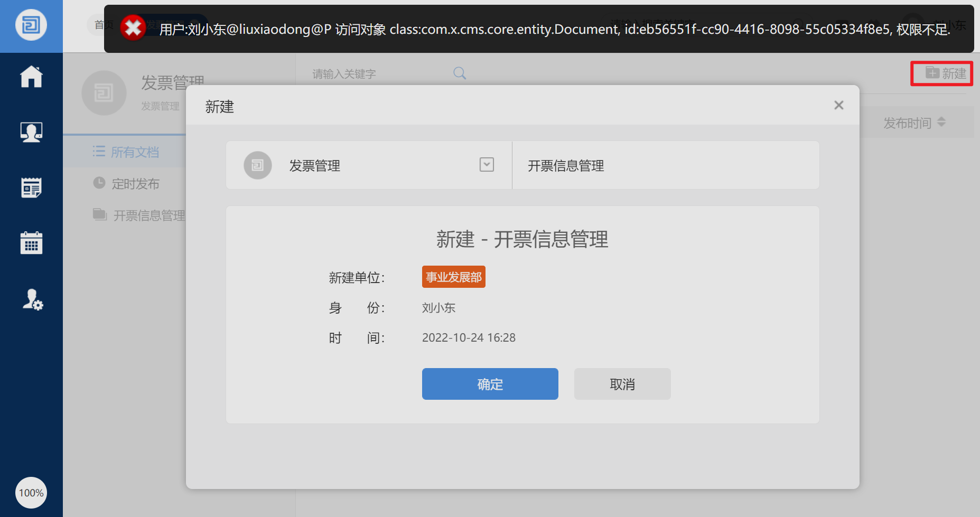Click the application logo at top left
The image size is (980, 517).
pos(31,25)
